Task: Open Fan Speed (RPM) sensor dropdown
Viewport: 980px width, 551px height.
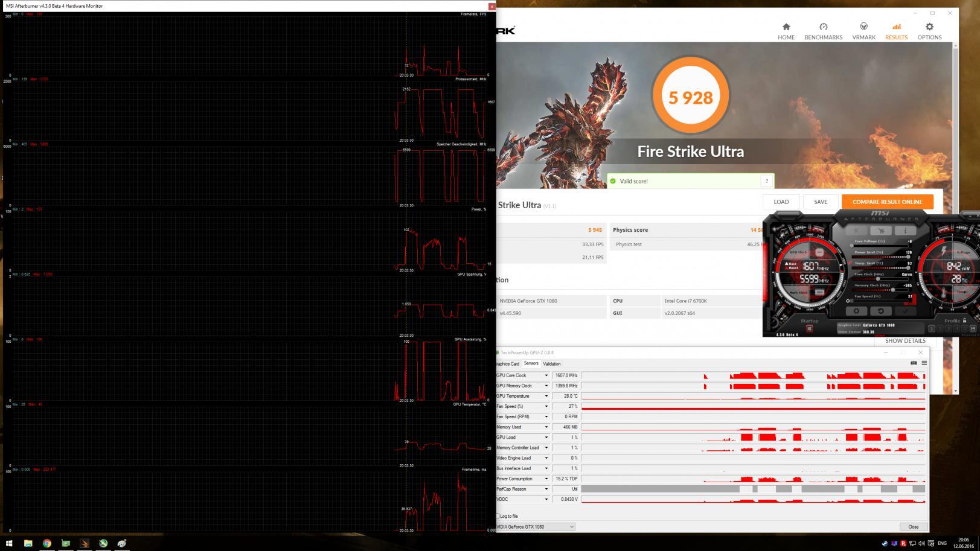Action: 546,416
